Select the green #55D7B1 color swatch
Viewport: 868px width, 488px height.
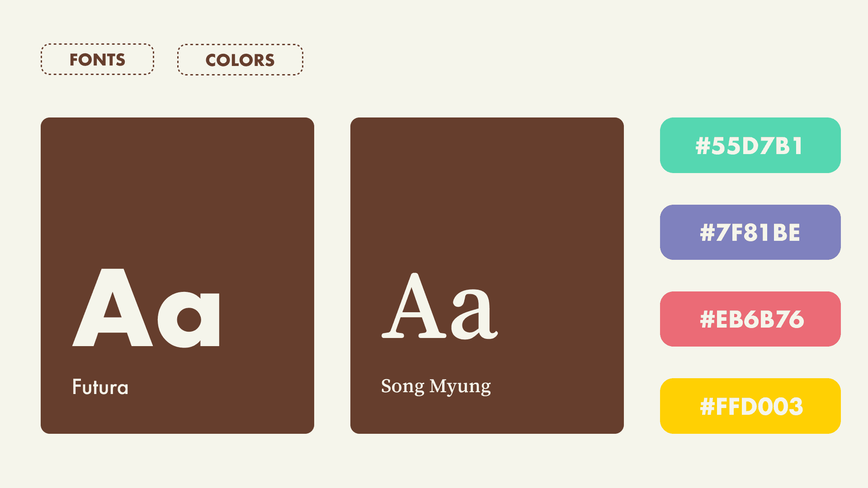[750, 145]
